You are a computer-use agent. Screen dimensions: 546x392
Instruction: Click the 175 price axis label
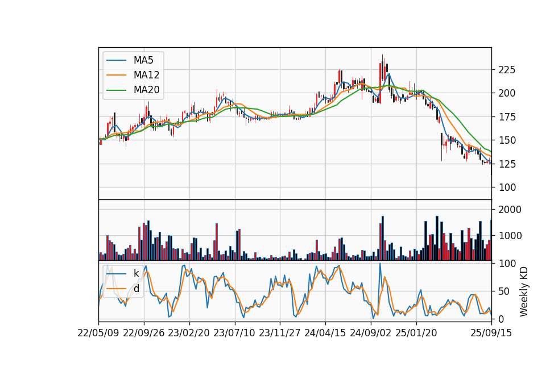pos(507,117)
